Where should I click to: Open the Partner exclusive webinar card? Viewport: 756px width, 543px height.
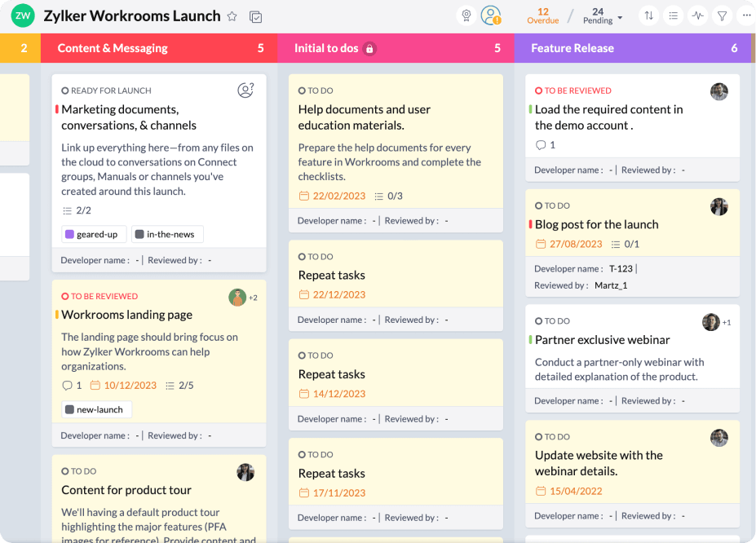pyautogui.click(x=602, y=340)
